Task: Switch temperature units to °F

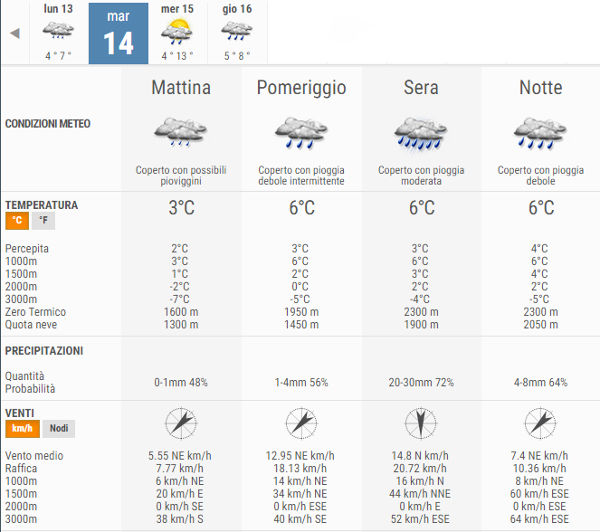Action: point(43,220)
